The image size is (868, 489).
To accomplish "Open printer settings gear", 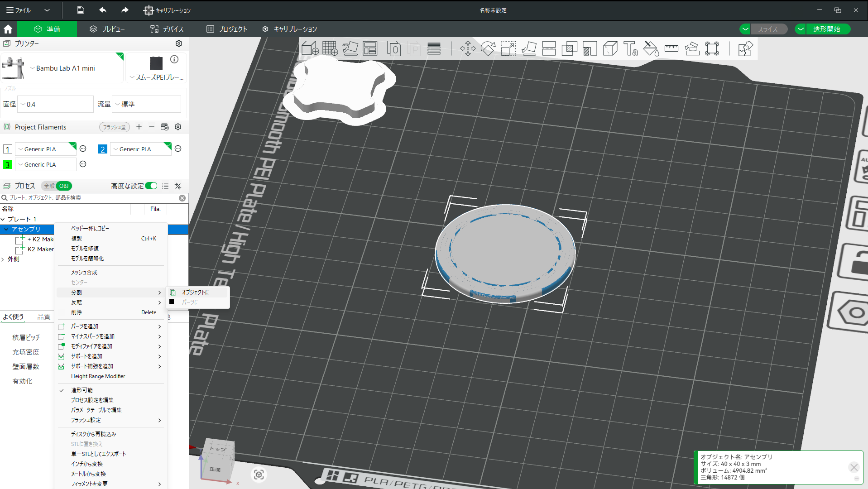I will point(179,43).
